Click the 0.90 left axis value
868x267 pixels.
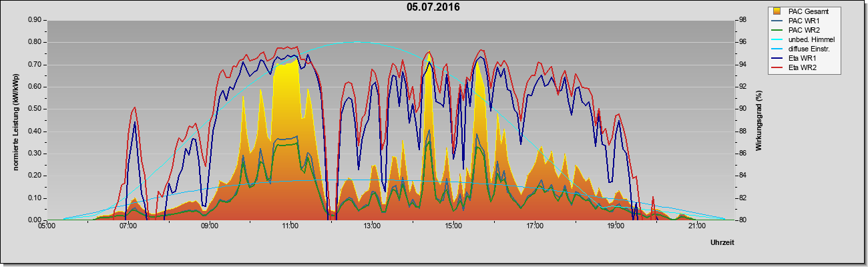(35, 20)
